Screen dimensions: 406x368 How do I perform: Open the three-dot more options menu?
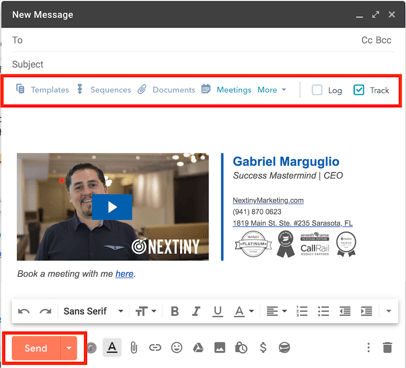coord(368,348)
